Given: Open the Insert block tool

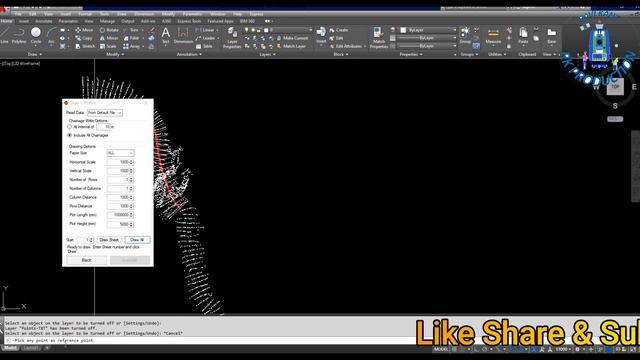Looking at the screenshot, I should [321, 35].
